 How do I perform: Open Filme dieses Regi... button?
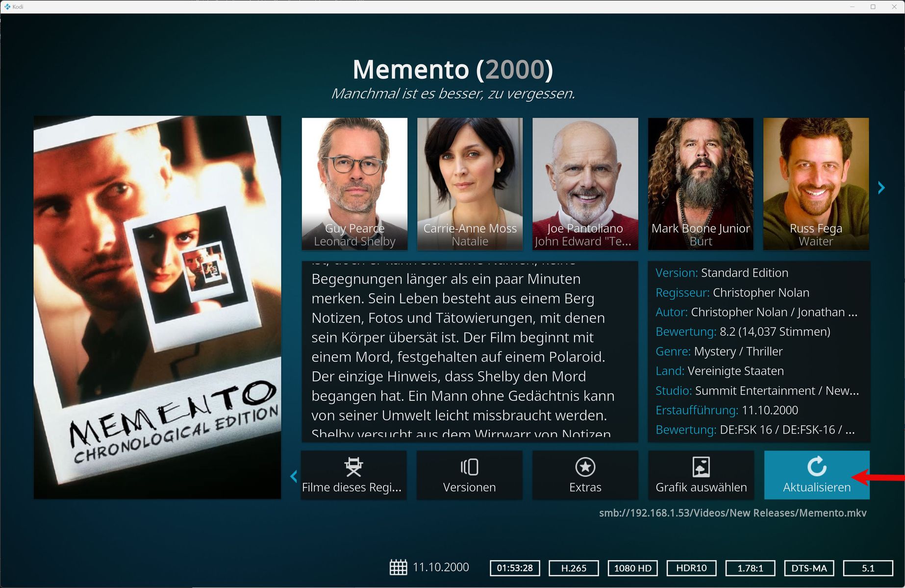pyautogui.click(x=353, y=475)
